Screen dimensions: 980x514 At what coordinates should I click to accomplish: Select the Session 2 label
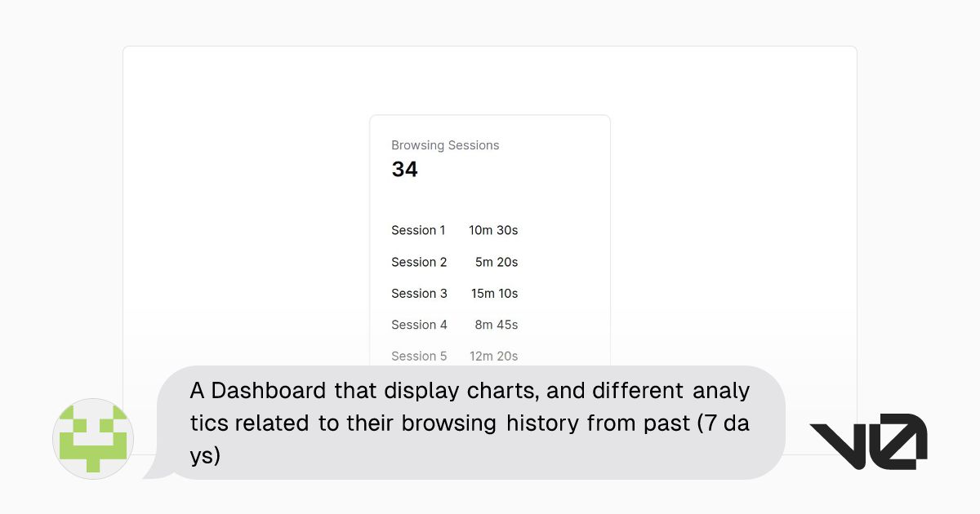[x=419, y=262]
